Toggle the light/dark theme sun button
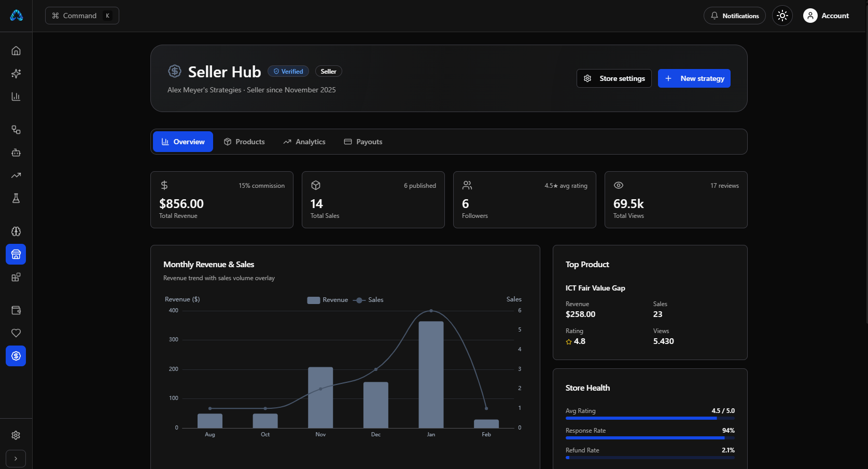The image size is (868, 469). [x=782, y=16]
